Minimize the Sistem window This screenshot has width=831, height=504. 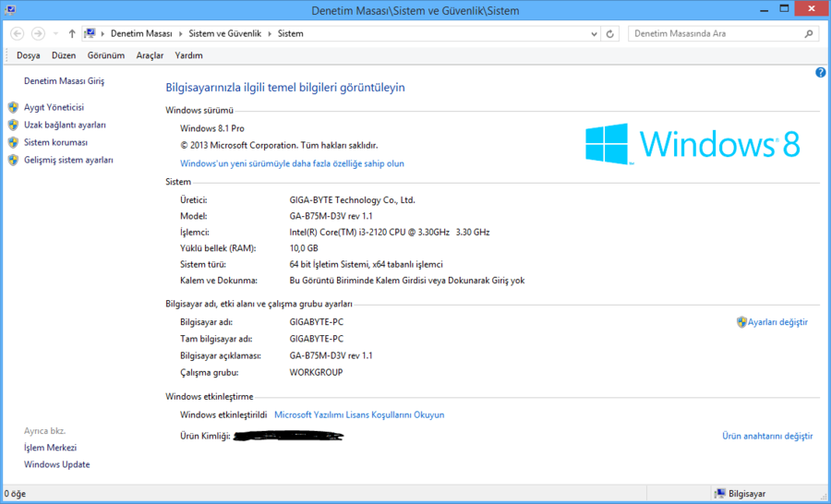pos(764,9)
